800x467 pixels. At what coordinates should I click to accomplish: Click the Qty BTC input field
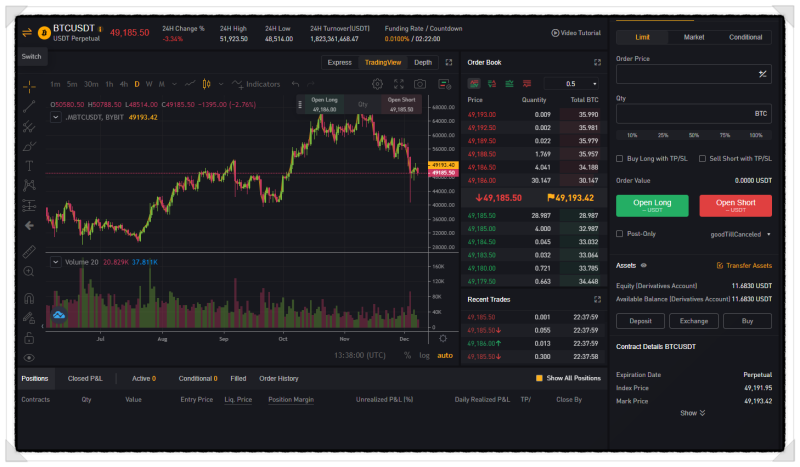pos(693,113)
